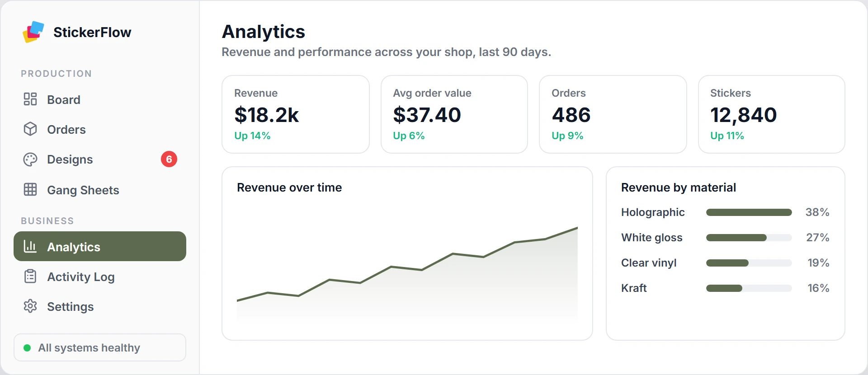Navigate to Gang Sheets
868x375 pixels.
tap(100, 190)
